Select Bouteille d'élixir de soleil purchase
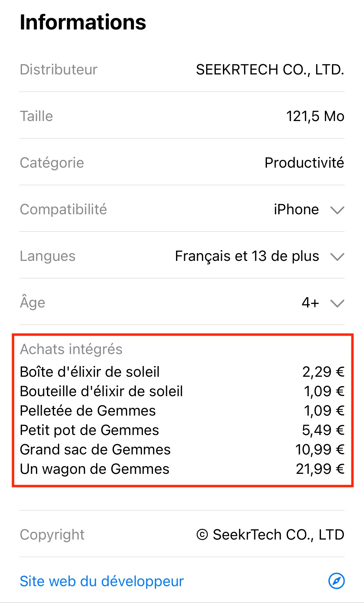Screen dimensions: 364x603 101,391
